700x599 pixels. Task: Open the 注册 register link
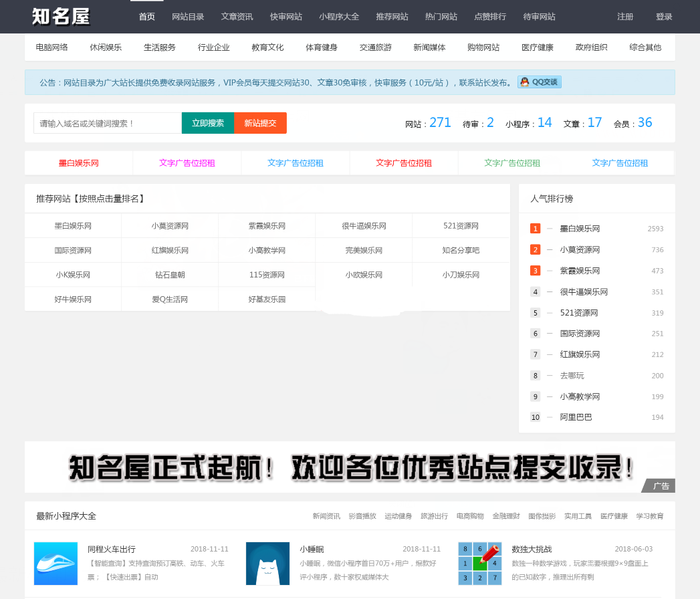[x=625, y=17]
